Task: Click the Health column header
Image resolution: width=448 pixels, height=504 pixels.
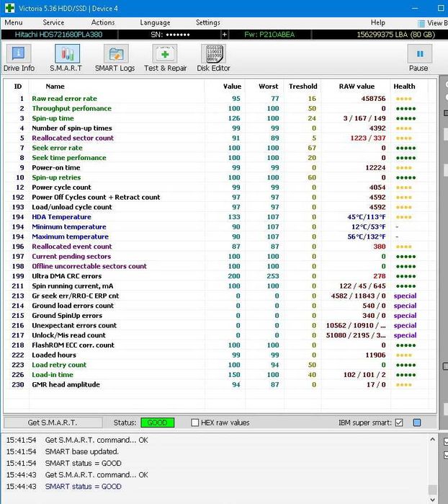Action: 404,86
